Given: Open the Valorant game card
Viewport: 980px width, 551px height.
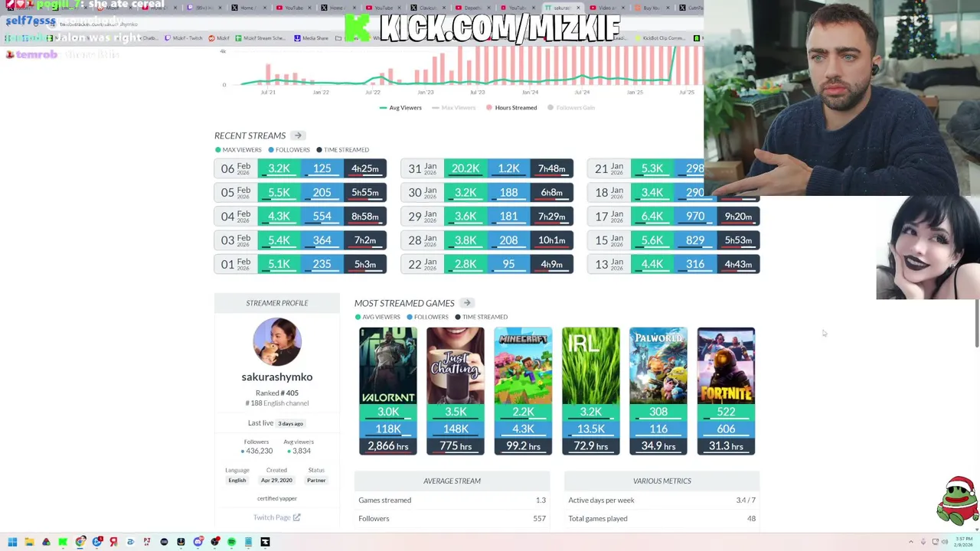Looking at the screenshot, I should point(388,391).
